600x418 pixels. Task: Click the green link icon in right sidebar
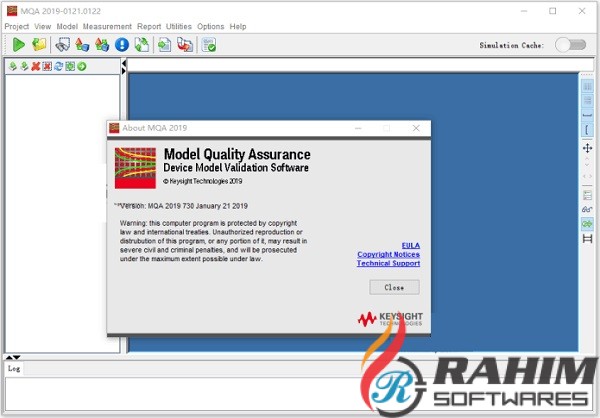tap(587, 224)
